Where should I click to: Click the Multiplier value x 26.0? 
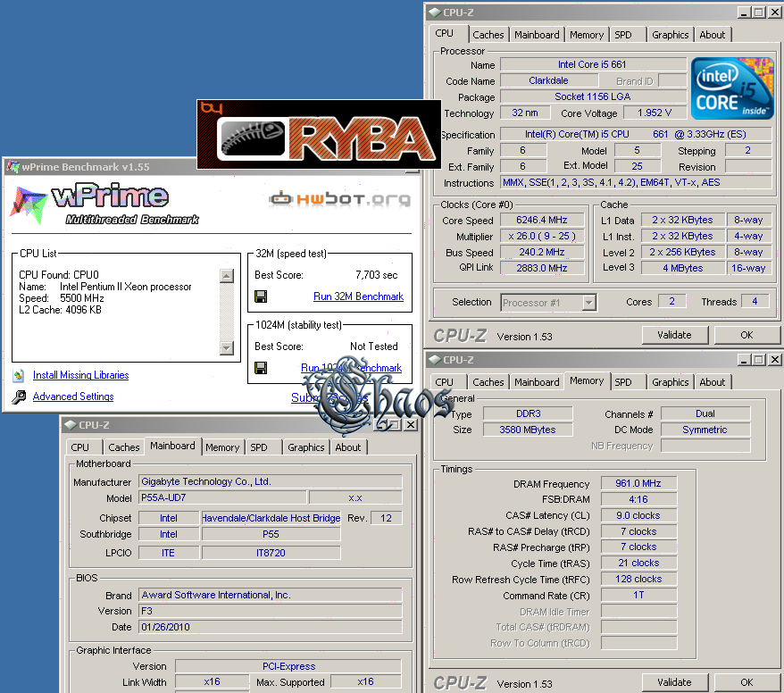541,236
